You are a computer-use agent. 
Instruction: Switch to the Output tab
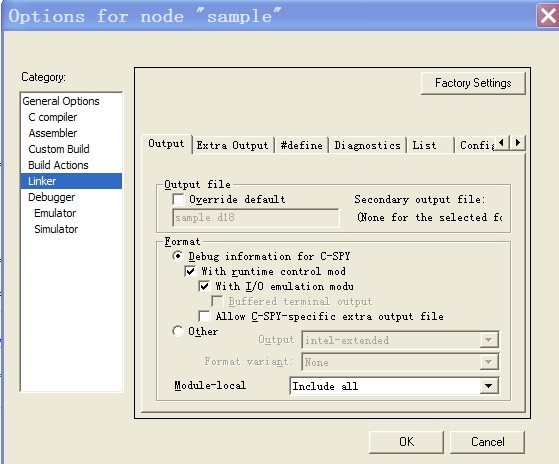pos(166,144)
